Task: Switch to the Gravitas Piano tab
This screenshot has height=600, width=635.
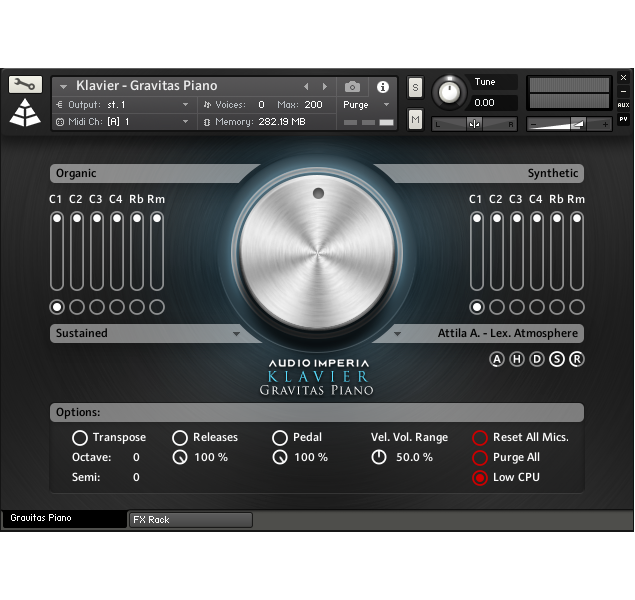Action: [65, 518]
